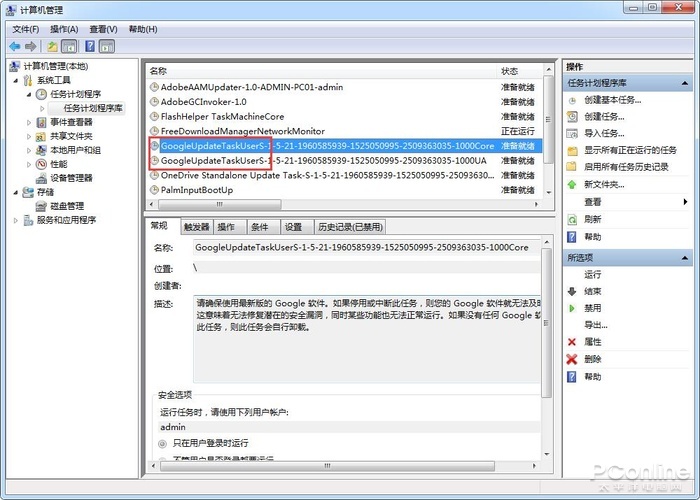This screenshot has height=500, width=700.
Task: Collapse the 任务计划程序 tree node arrow
Action: (29, 94)
